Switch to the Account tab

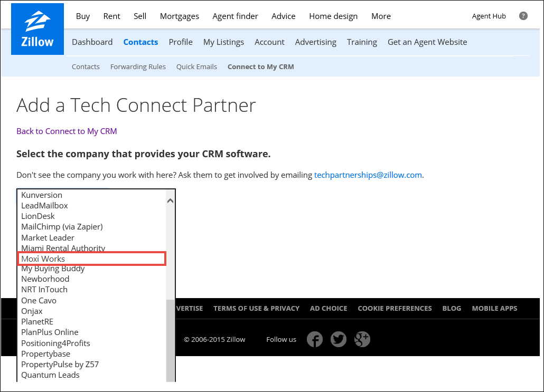(x=269, y=42)
